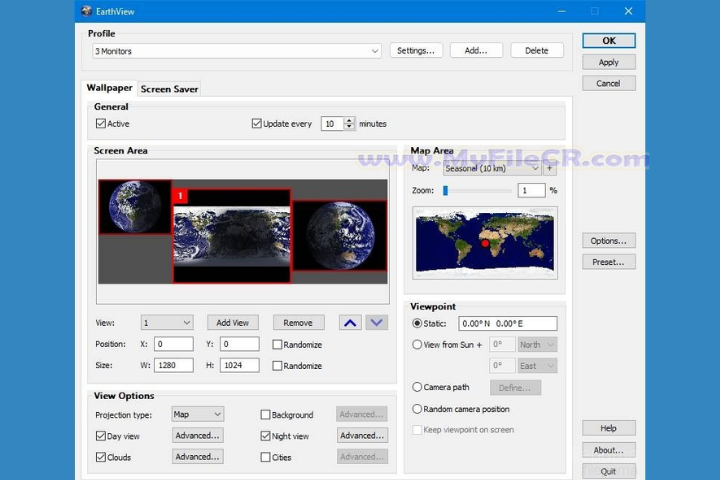The height and width of the screenshot is (480, 720).
Task: Click the Position Y input field
Action: coord(239,344)
